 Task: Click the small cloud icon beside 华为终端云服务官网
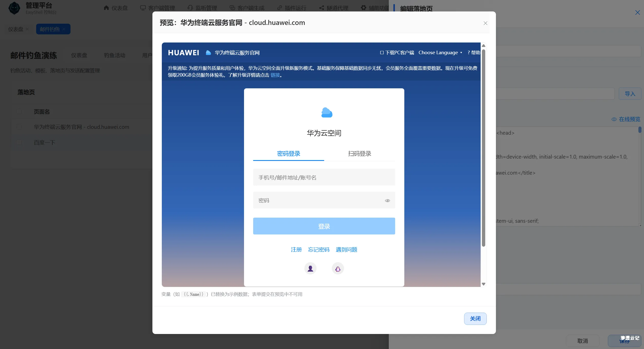tap(208, 52)
